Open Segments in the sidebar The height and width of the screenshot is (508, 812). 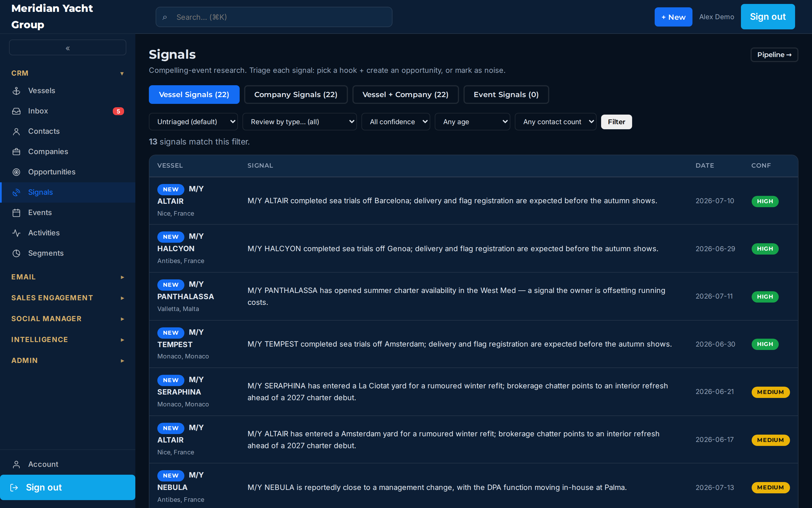[67, 253]
